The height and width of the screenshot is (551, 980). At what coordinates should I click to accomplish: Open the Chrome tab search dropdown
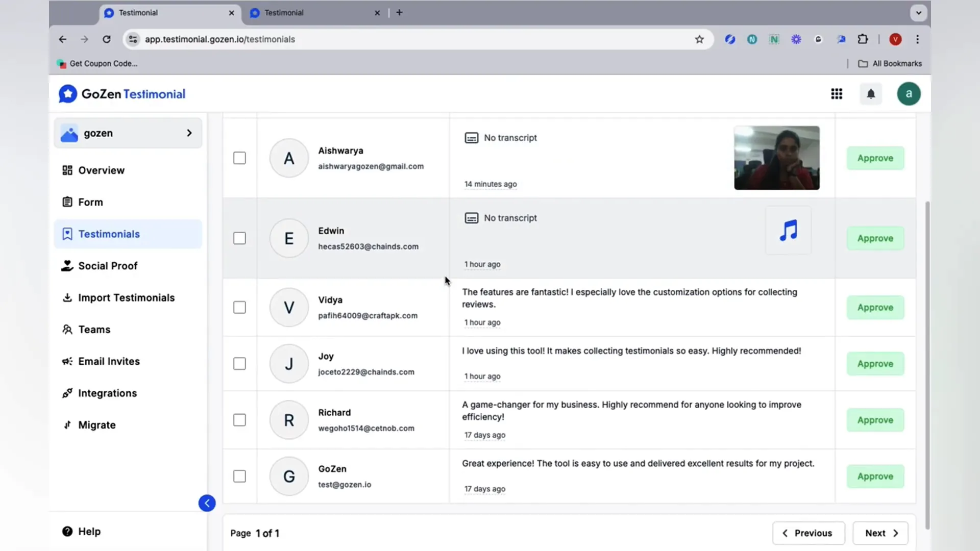point(918,13)
